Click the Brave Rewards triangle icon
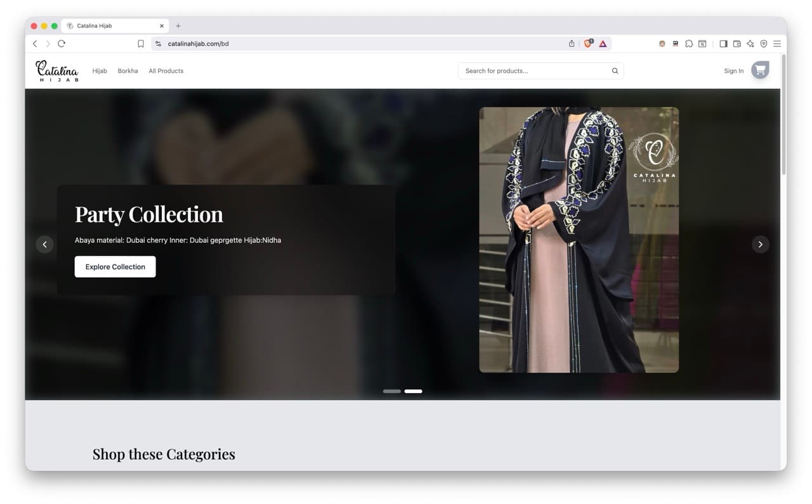This screenshot has height=504, width=812. 601,44
